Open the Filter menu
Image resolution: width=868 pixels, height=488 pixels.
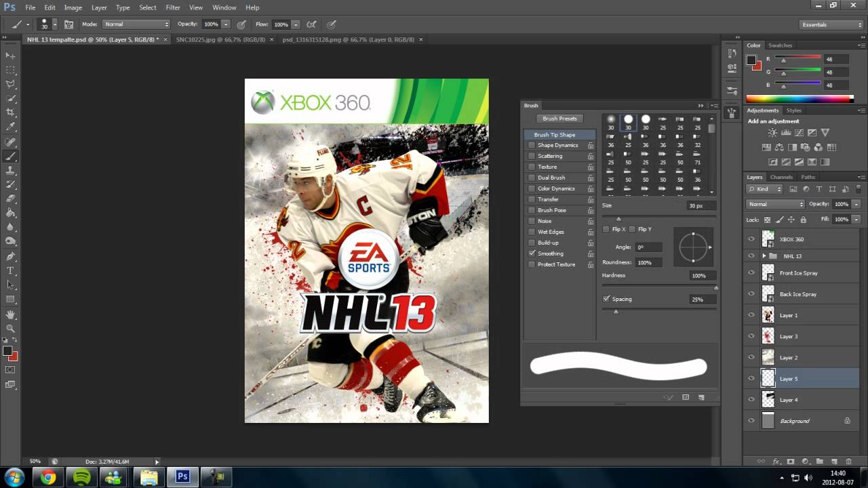coord(173,7)
